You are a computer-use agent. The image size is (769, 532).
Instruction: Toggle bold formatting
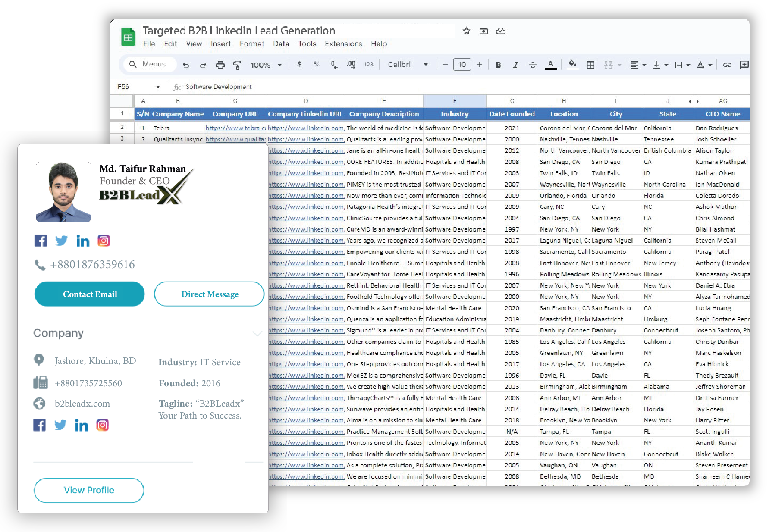click(x=498, y=65)
